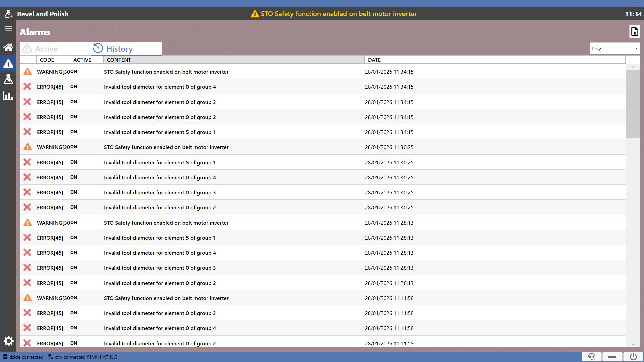Click the power shutdown icon
Image resolution: width=644 pixels, height=362 pixels.
633,357
